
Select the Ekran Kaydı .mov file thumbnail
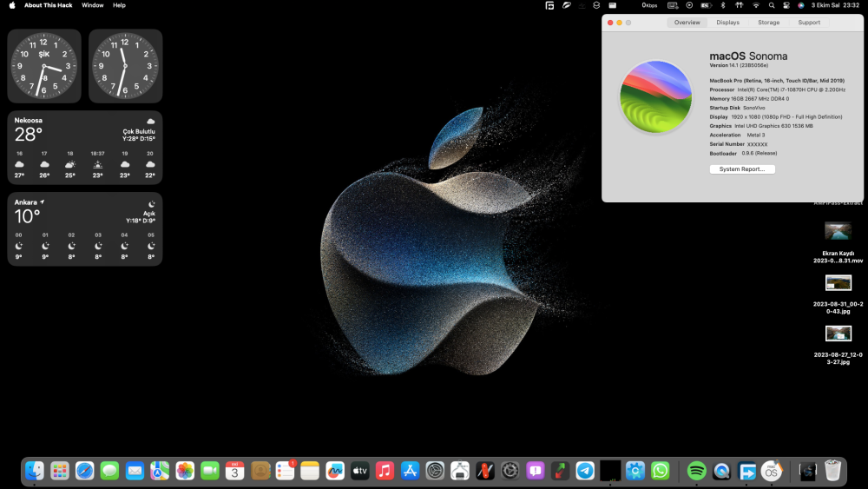tap(838, 231)
